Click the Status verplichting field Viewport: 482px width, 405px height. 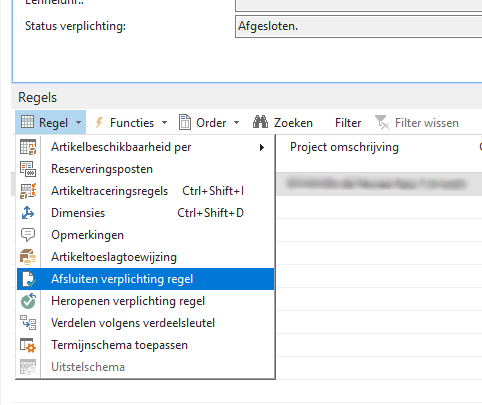359,26
